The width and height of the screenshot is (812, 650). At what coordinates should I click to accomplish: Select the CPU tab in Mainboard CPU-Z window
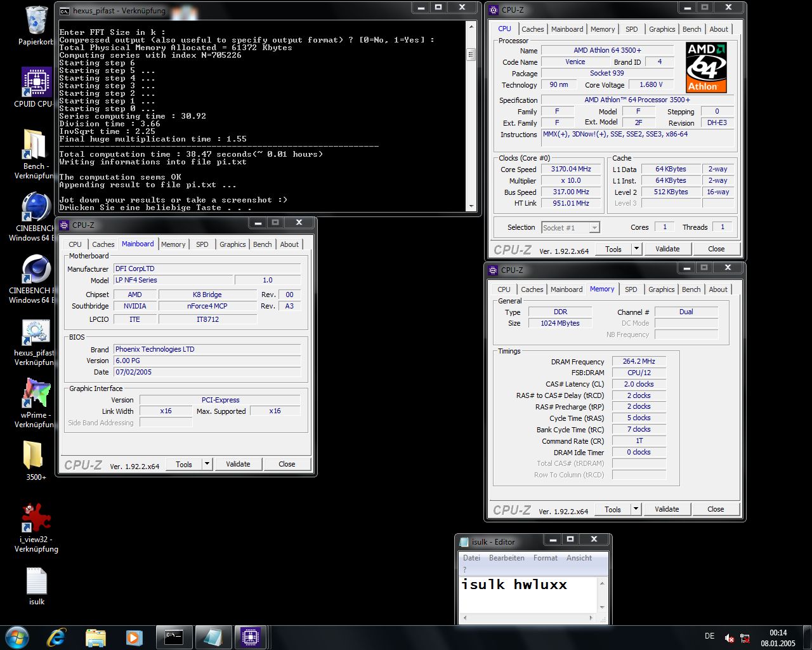pos(75,244)
